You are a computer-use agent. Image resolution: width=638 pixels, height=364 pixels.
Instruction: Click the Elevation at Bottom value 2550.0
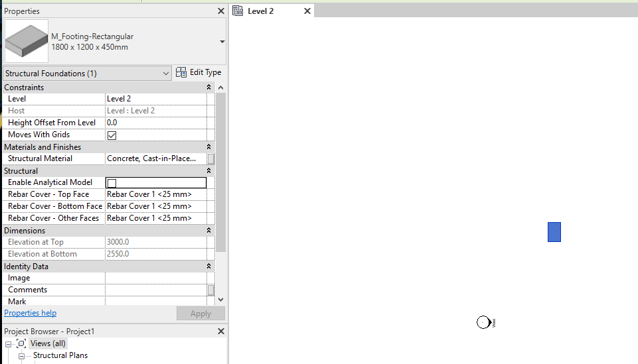(156, 254)
